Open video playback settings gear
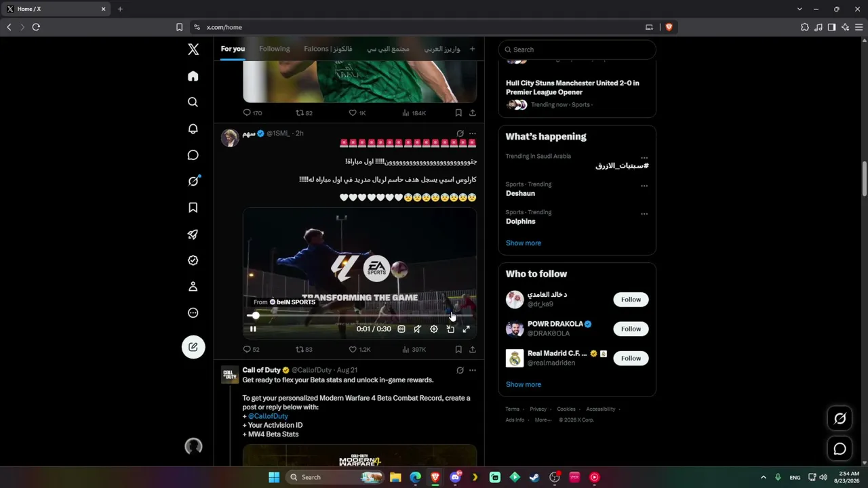This screenshot has width=868, height=488. pyautogui.click(x=434, y=329)
